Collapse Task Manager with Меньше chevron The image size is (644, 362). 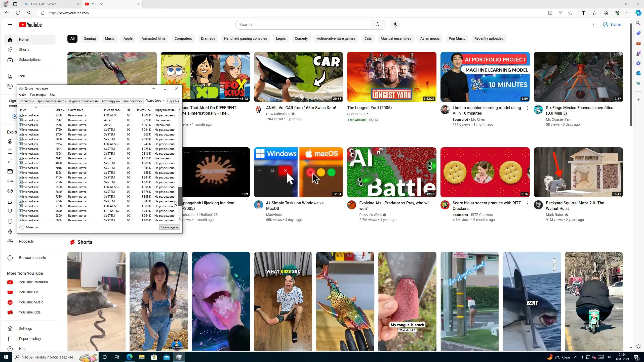pos(22,227)
